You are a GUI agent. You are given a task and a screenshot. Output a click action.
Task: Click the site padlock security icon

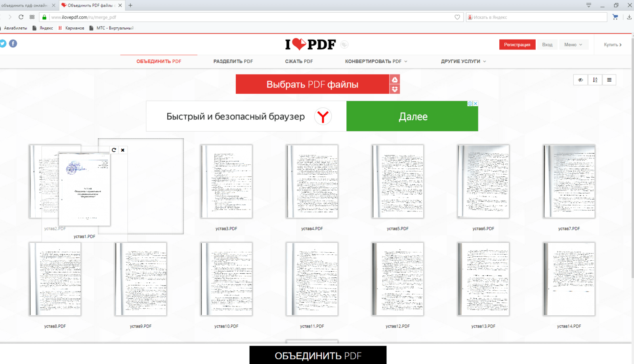click(x=44, y=17)
